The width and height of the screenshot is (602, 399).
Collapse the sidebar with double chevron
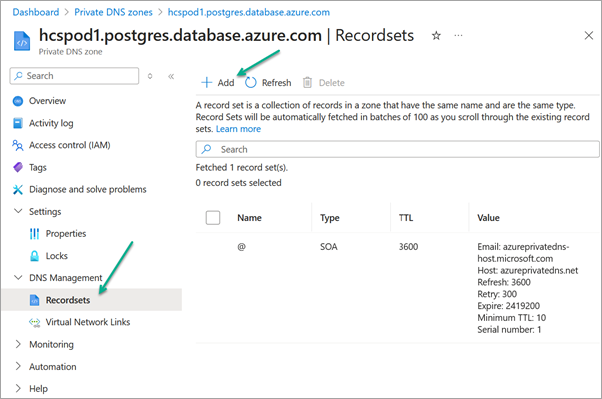(x=171, y=76)
